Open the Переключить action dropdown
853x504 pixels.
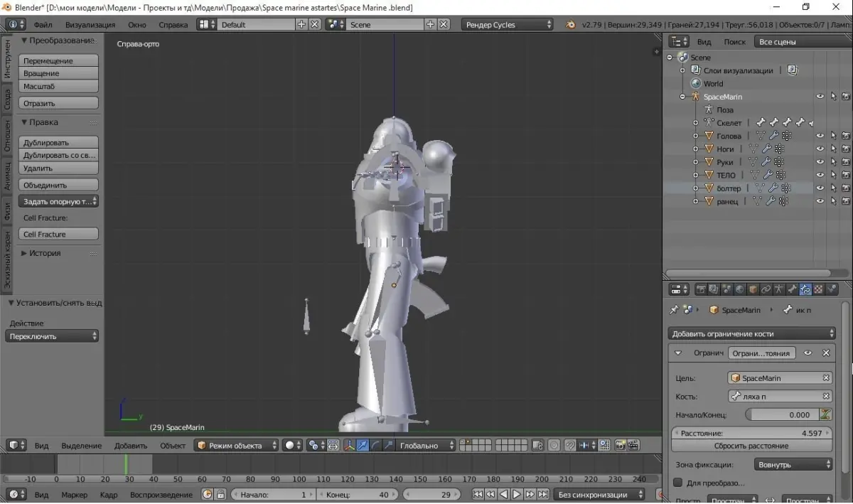(52, 336)
